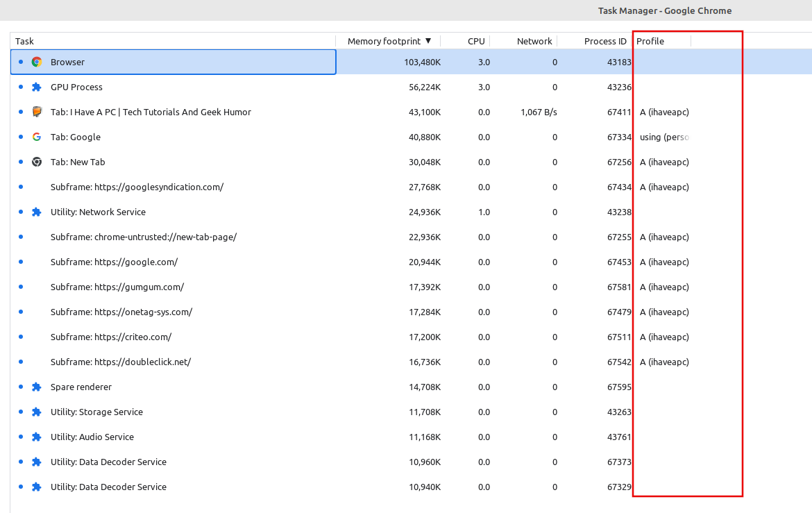Screen dimensions: 812x513
Task: Click the puzzle icon beside GPU Process
Action: pyautogui.click(x=37, y=87)
